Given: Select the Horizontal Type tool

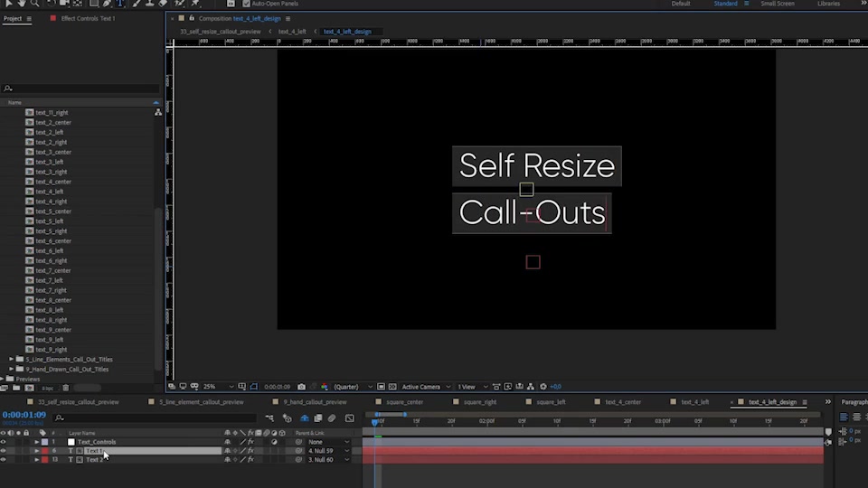Looking at the screenshot, I should tap(120, 4).
